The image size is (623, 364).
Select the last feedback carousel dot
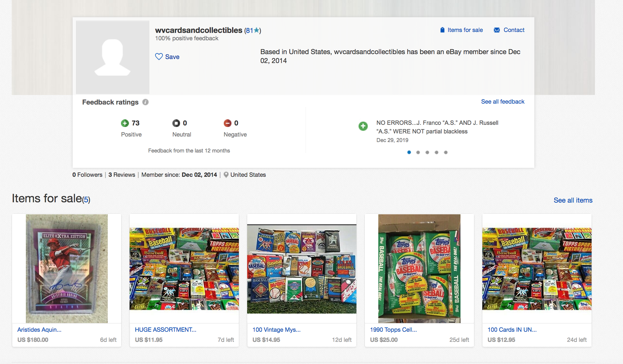[446, 152]
